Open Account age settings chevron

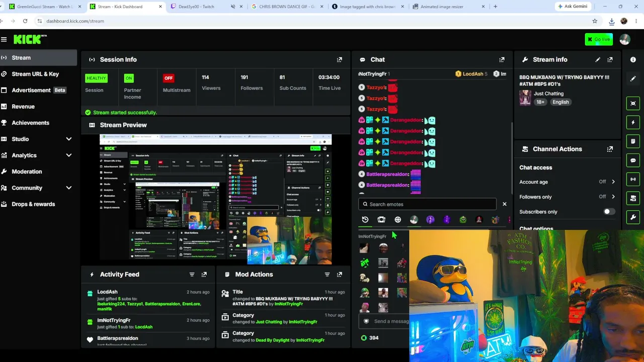(x=613, y=182)
